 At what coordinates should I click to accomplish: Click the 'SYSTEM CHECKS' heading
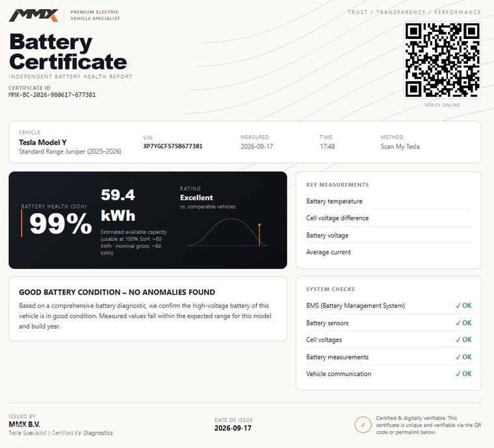(330, 290)
